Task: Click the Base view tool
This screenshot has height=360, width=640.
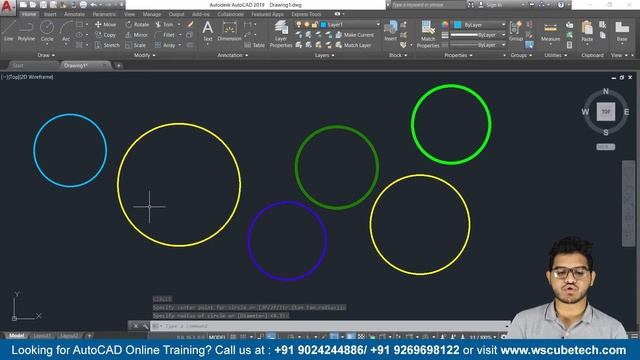Action: coord(622,32)
